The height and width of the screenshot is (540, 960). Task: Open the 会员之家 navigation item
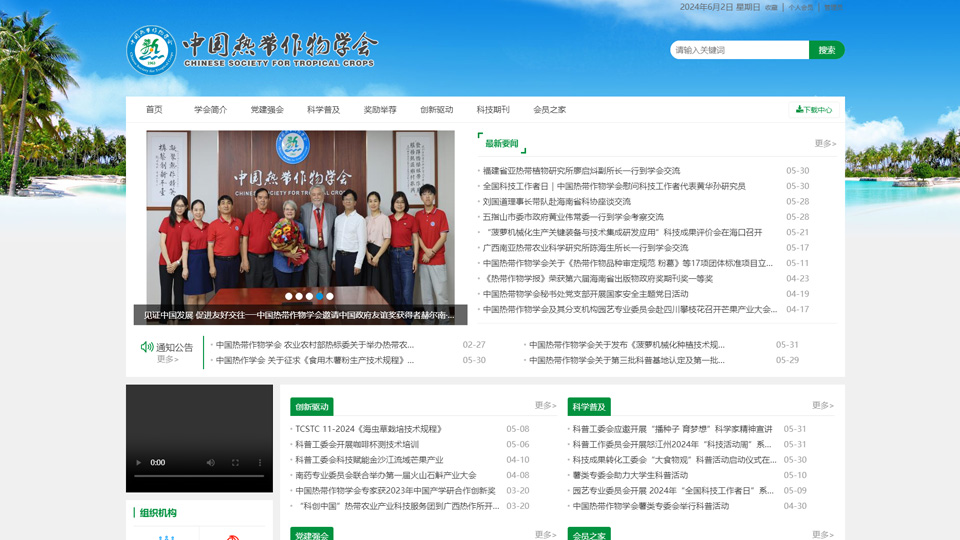[550, 110]
